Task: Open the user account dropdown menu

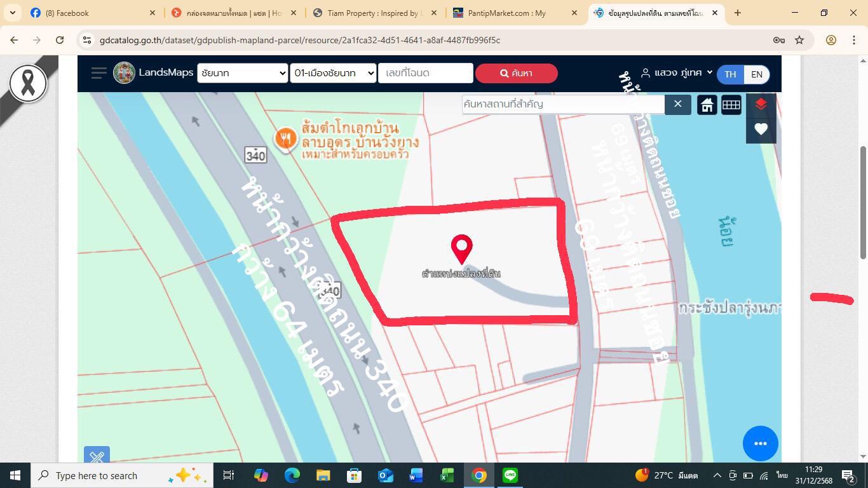Action: tap(677, 73)
